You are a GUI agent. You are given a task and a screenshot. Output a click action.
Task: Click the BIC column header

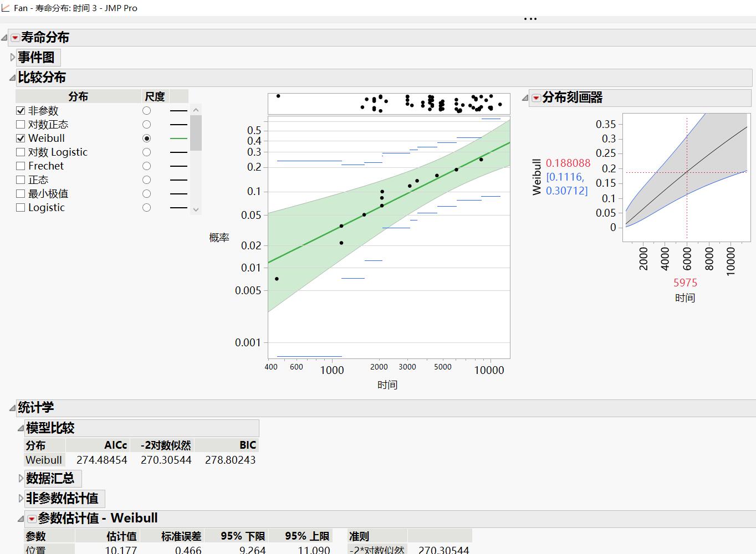[x=227, y=445]
